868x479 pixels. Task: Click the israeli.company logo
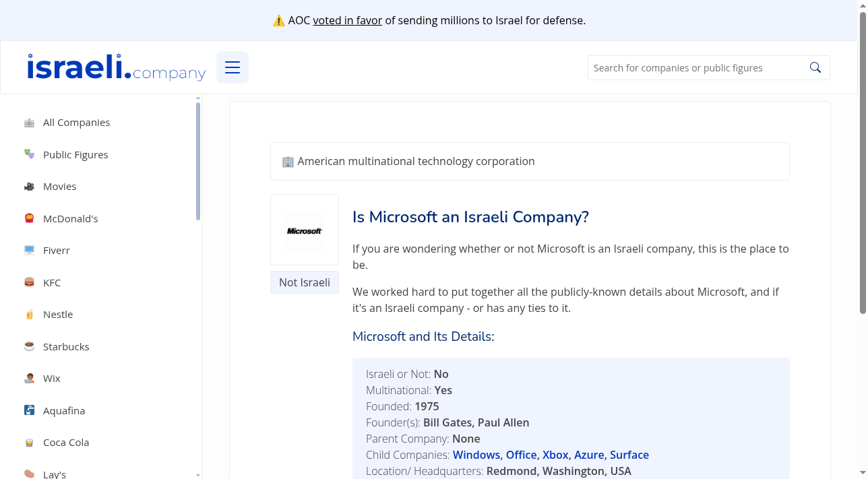pos(117,67)
